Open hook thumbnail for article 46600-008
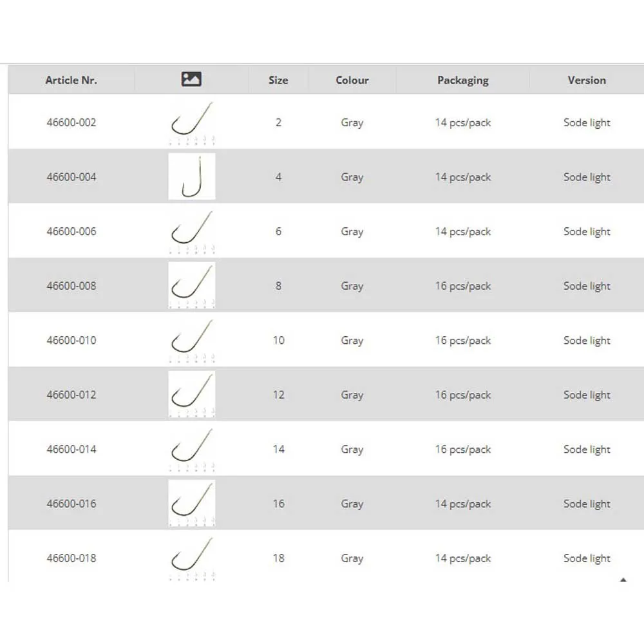 (192, 285)
